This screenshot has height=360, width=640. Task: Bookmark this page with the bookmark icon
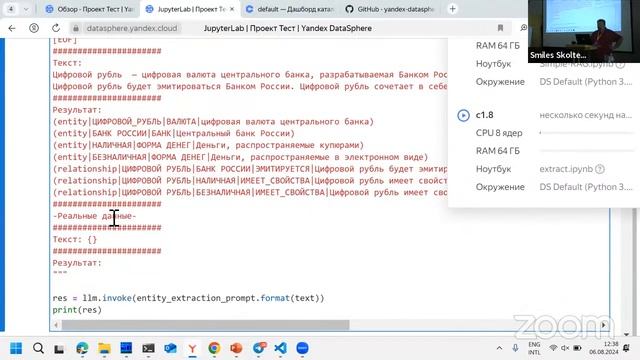coord(500,28)
